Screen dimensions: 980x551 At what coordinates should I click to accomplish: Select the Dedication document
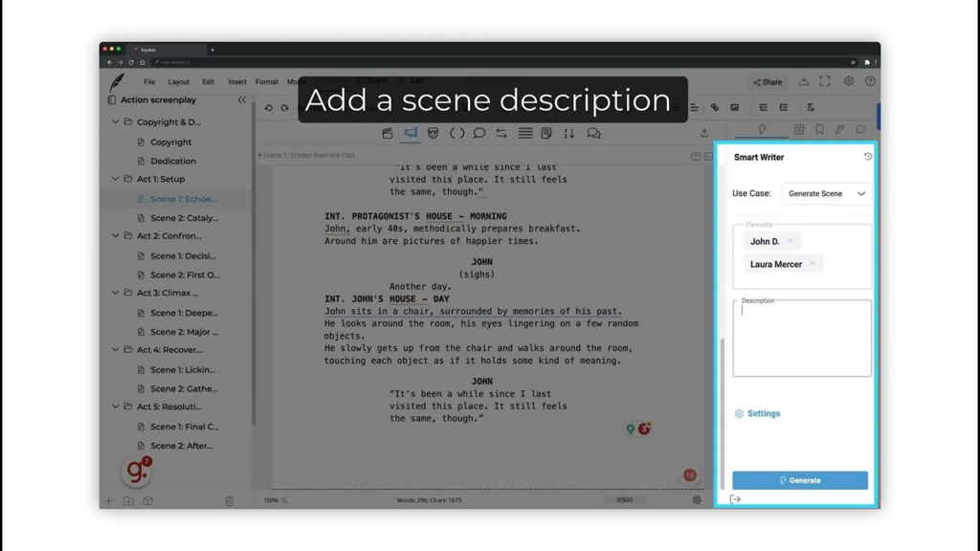point(173,161)
